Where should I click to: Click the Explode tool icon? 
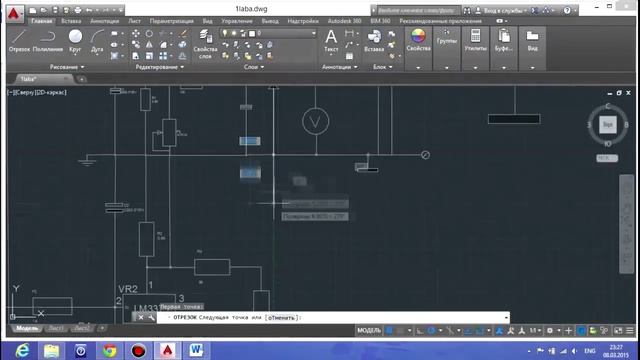pyautogui.click(x=182, y=44)
